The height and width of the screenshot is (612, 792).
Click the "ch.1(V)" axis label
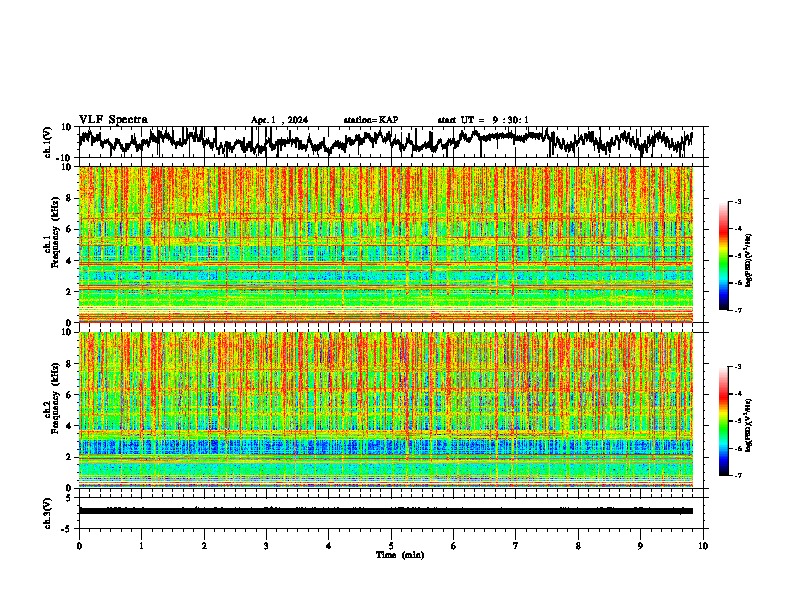coord(48,142)
